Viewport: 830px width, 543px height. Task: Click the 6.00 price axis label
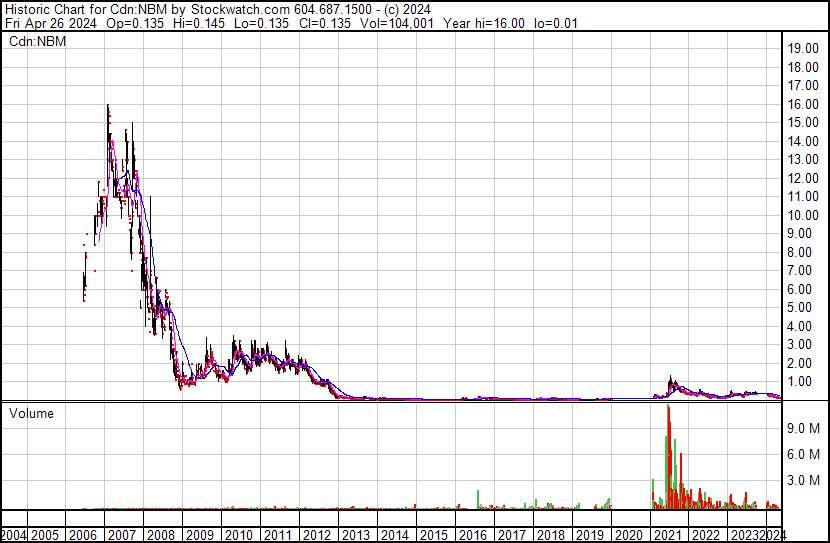click(799, 289)
